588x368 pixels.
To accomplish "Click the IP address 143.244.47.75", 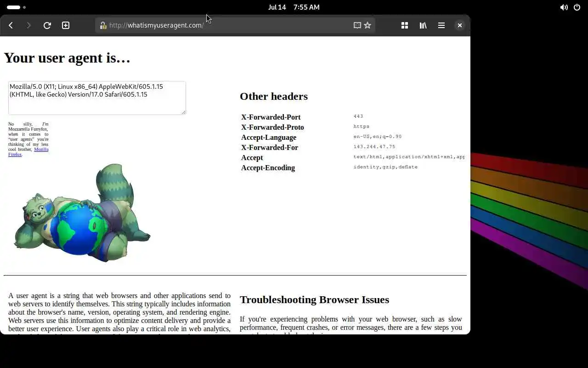I will pyautogui.click(x=374, y=147).
